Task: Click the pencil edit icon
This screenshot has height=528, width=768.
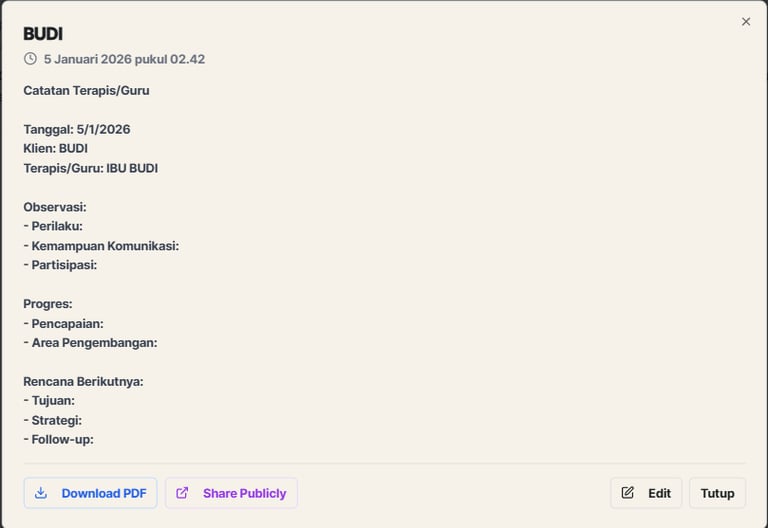Action: (628, 493)
